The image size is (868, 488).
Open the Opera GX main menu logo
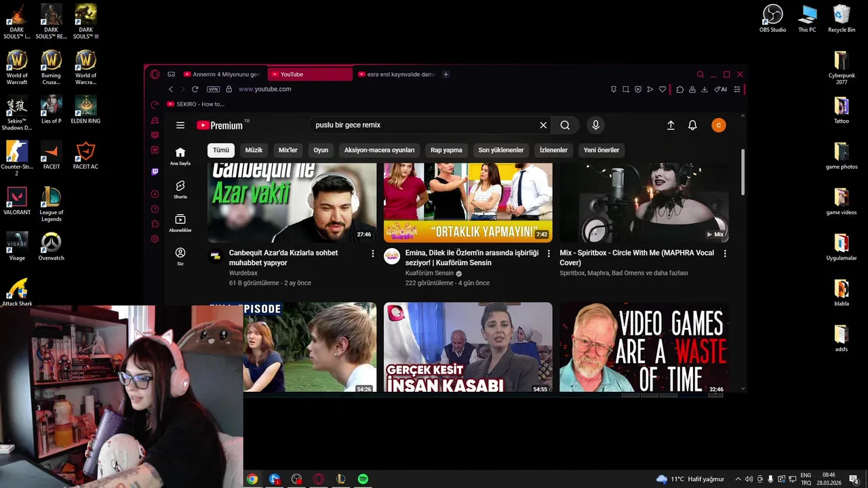[x=155, y=75]
